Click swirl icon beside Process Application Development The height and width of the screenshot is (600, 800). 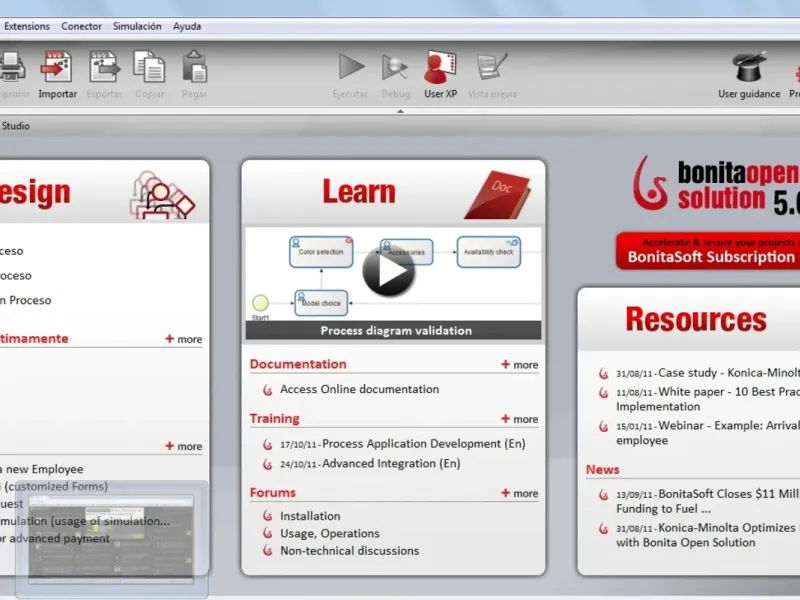267,445
